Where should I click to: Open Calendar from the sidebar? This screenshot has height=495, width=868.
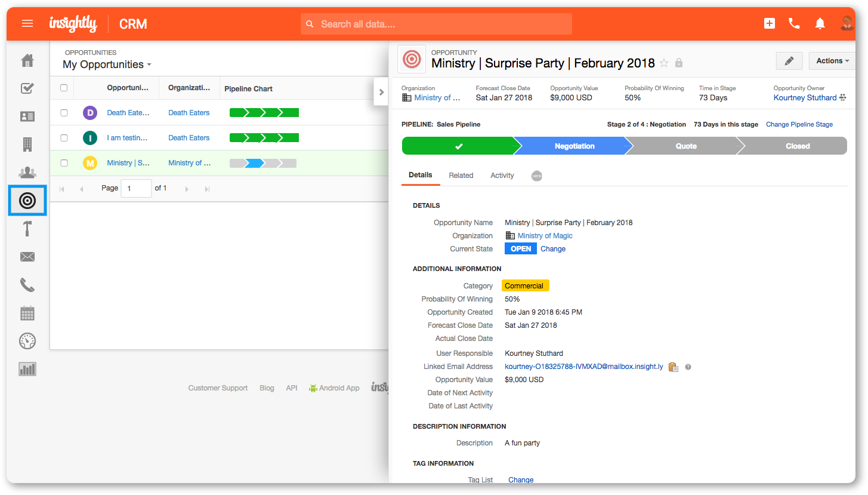[27, 313]
